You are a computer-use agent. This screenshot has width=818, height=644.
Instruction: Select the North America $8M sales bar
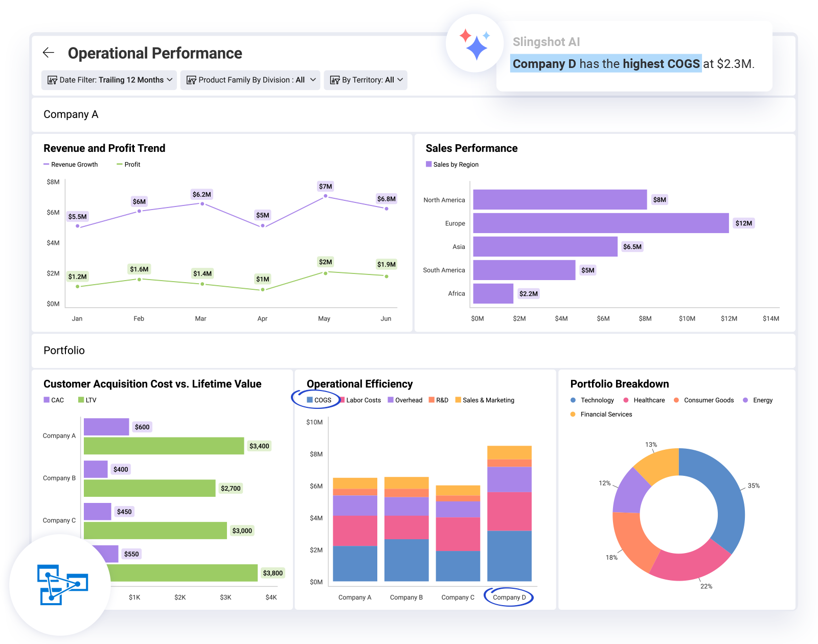coord(560,200)
